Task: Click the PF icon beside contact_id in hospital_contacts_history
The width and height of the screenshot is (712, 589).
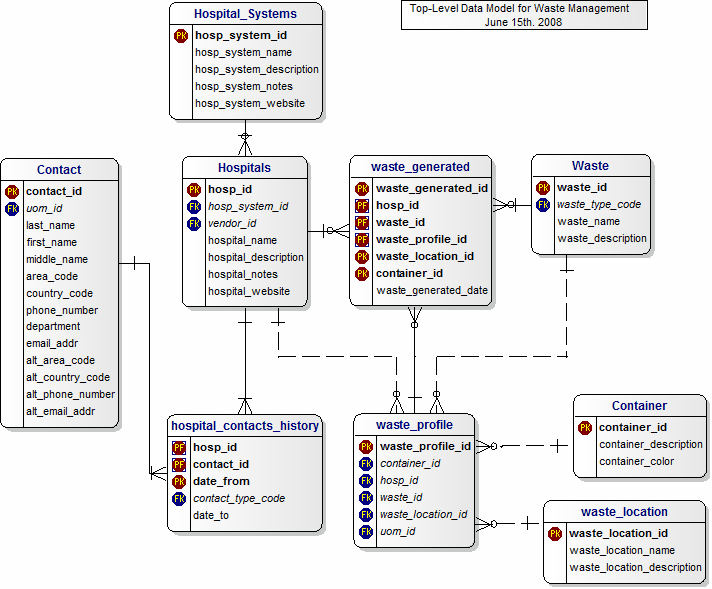Action: (x=179, y=465)
